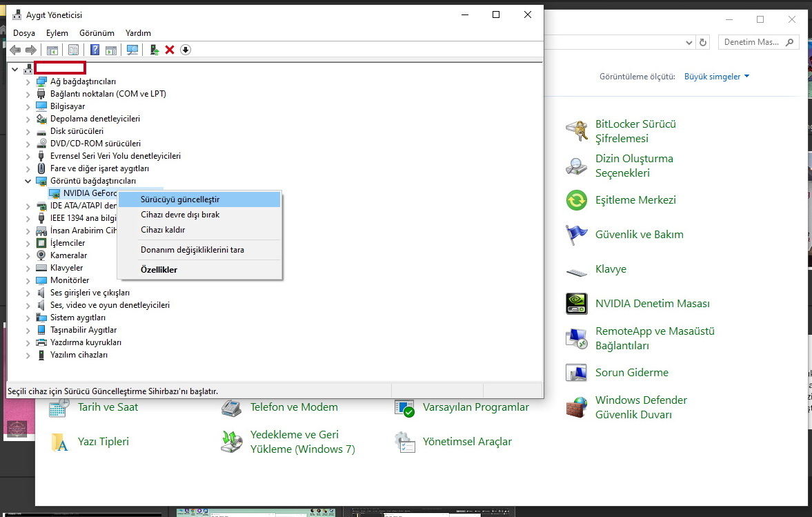
Task: Select DVD/CD-ROM sürücüleri tree item
Action: coord(95,144)
